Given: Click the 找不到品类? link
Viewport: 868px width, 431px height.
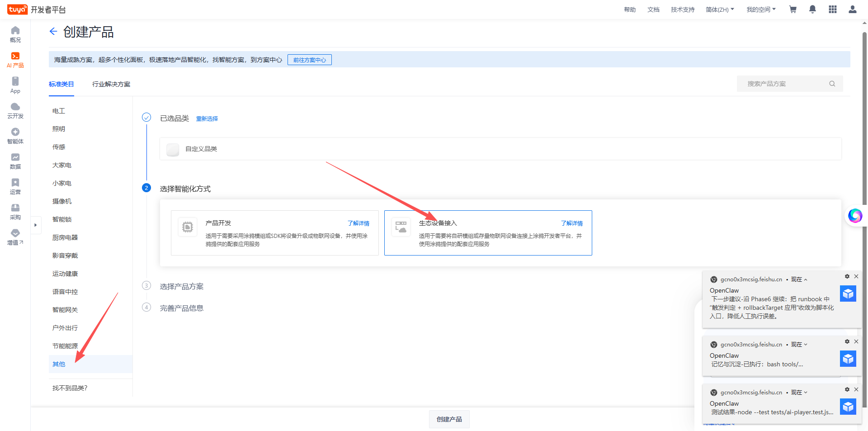Looking at the screenshot, I should 70,388.
